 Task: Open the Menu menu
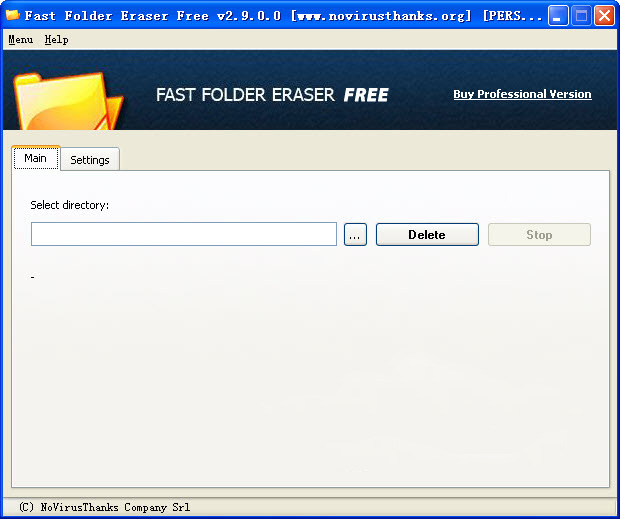[x=20, y=39]
